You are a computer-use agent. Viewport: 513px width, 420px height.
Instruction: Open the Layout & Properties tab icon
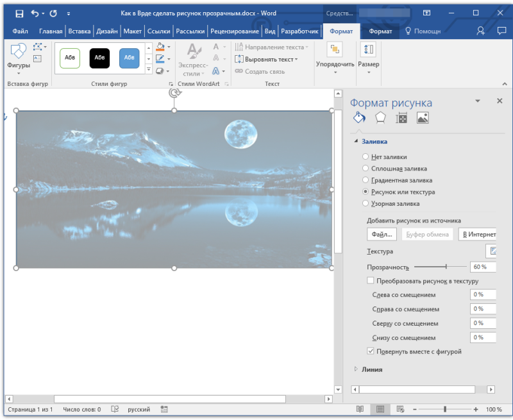point(401,118)
